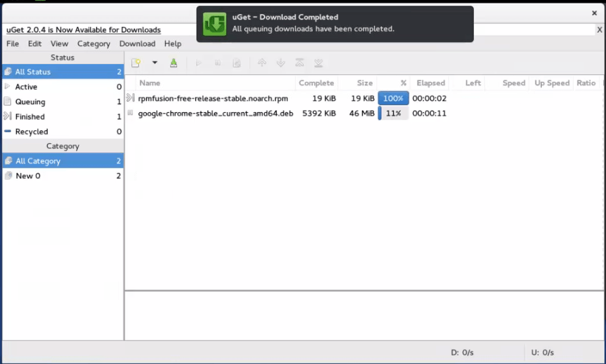The image size is (606, 364).
Task: Click the Speed column header
Action: point(507,83)
